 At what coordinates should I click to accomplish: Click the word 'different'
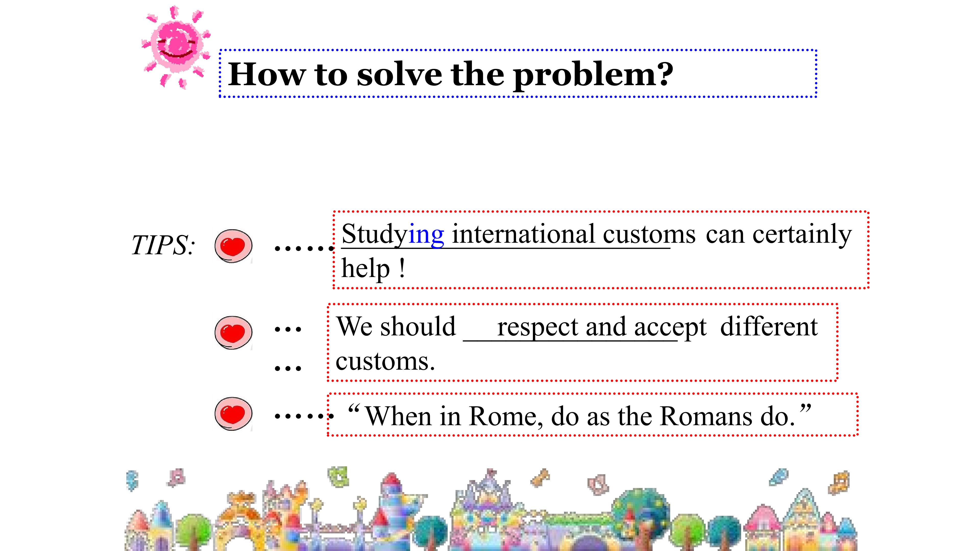pos(769,327)
